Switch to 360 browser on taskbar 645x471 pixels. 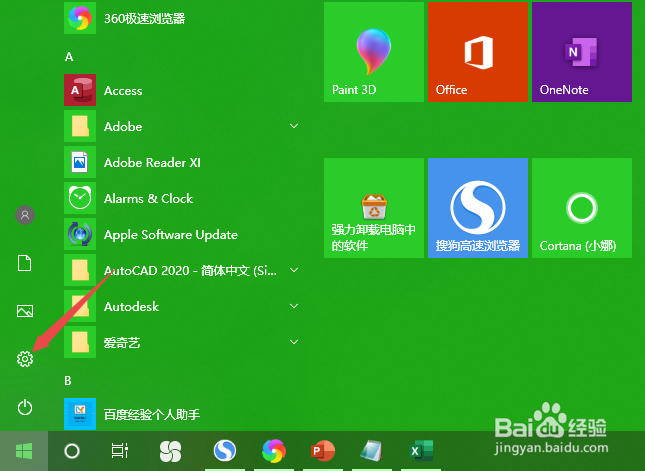point(274,451)
